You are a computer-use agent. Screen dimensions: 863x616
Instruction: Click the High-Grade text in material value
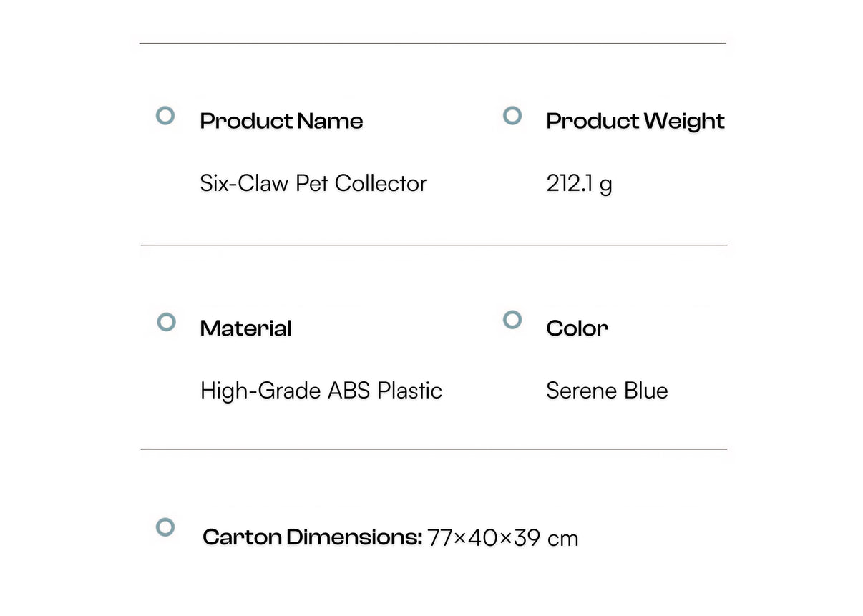pyautogui.click(x=260, y=391)
